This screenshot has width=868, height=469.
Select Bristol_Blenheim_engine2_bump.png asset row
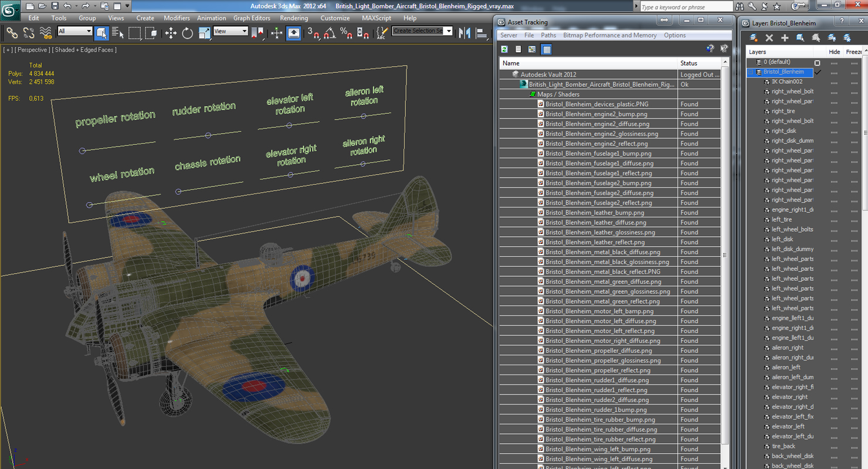pos(610,114)
